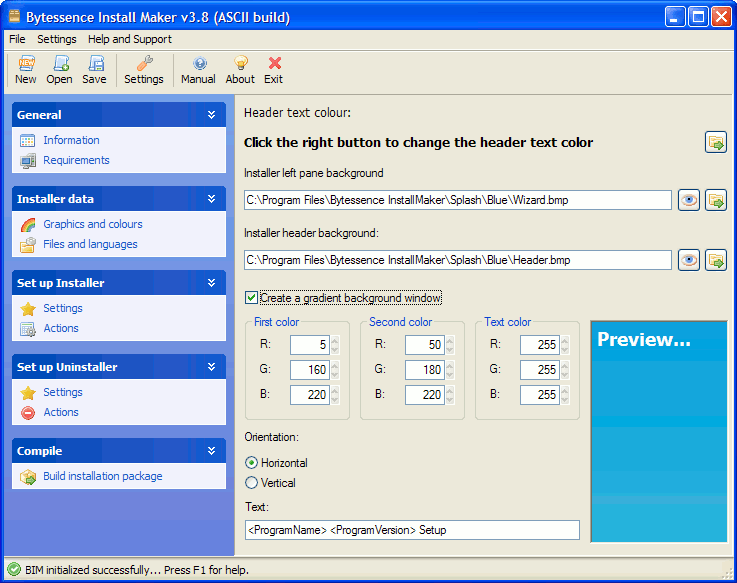This screenshot has width=737, height=583.
Task: Open the Help and Support menu
Action: (130, 39)
